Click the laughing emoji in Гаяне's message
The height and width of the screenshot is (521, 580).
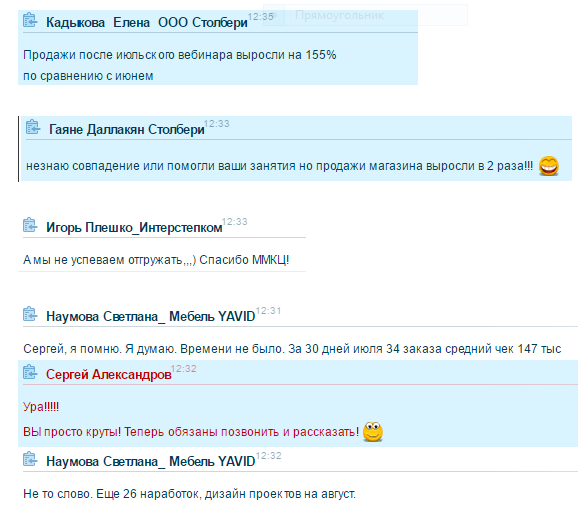tap(549, 166)
